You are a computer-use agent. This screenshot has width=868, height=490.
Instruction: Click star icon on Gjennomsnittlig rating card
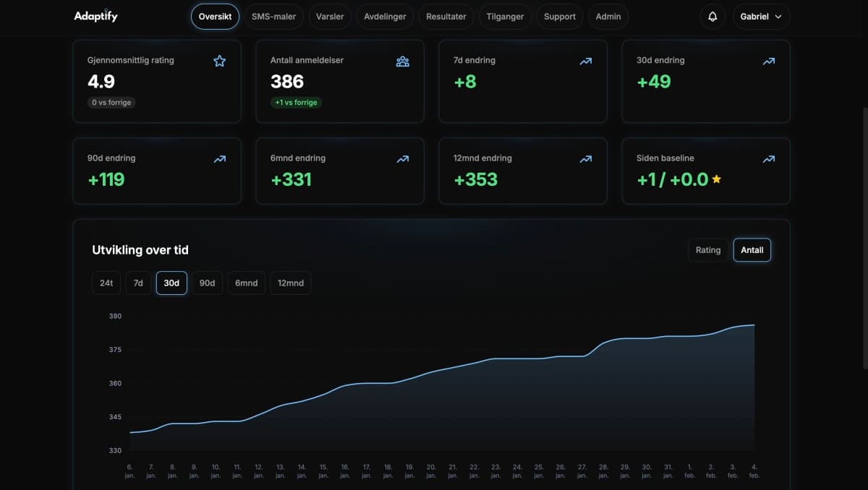coord(219,61)
